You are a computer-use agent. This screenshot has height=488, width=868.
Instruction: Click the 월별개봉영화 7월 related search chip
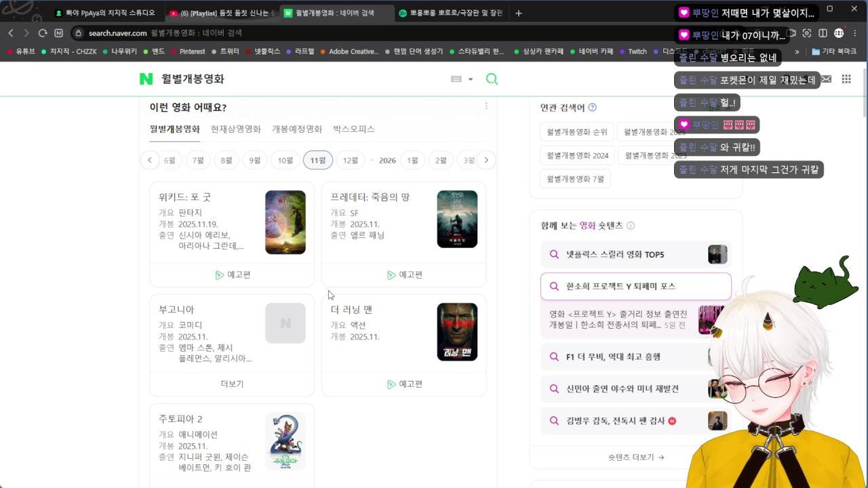pyautogui.click(x=575, y=179)
